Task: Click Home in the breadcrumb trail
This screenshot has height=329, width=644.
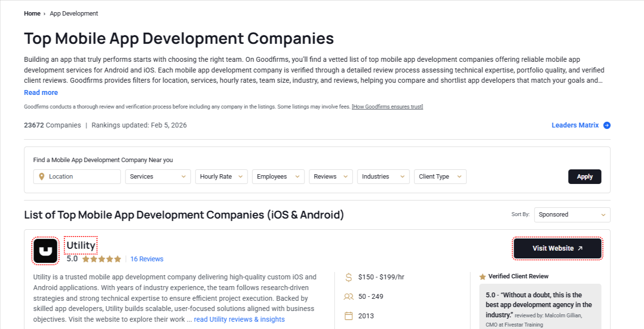Action: coord(32,13)
